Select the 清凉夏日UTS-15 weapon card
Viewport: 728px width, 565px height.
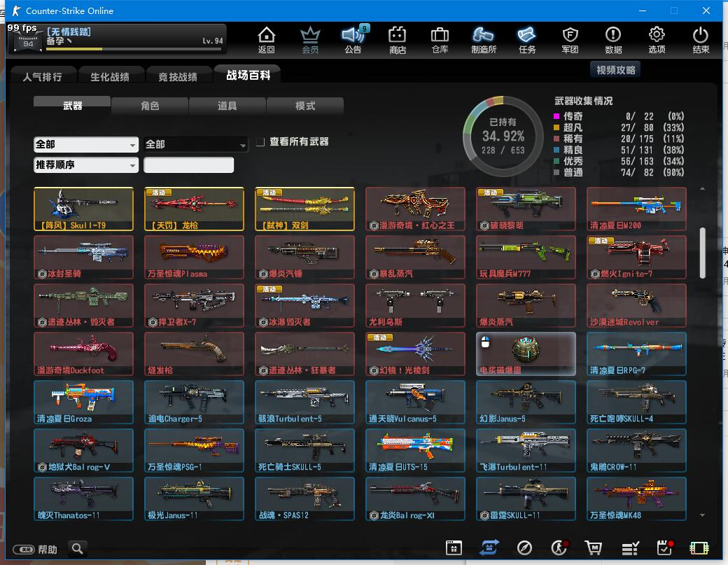coord(415,450)
